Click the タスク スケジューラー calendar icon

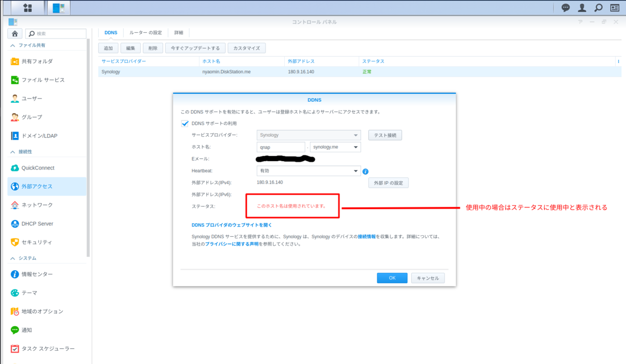pos(15,348)
